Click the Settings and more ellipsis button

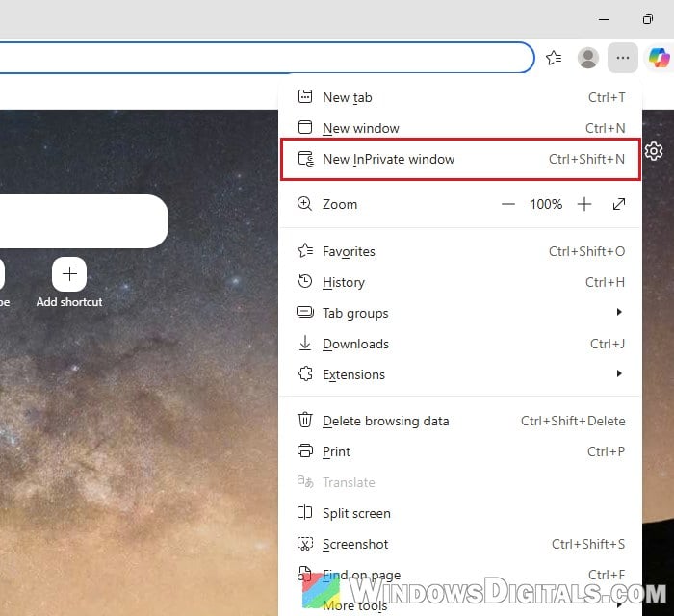point(622,58)
